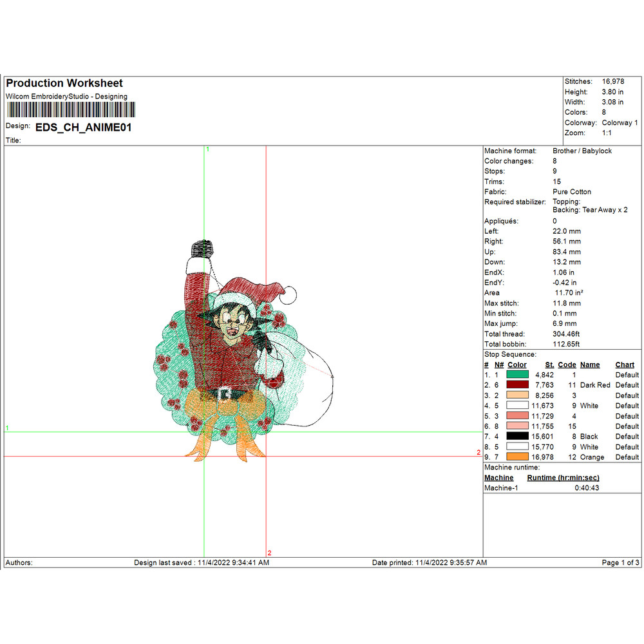
Task: Click the Runtime (hr:min:sec) header
Action: pos(563,478)
